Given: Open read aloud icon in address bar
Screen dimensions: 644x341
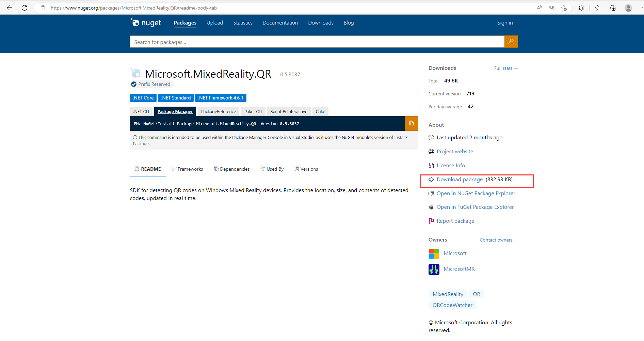Looking at the screenshot, I should pos(539,7).
